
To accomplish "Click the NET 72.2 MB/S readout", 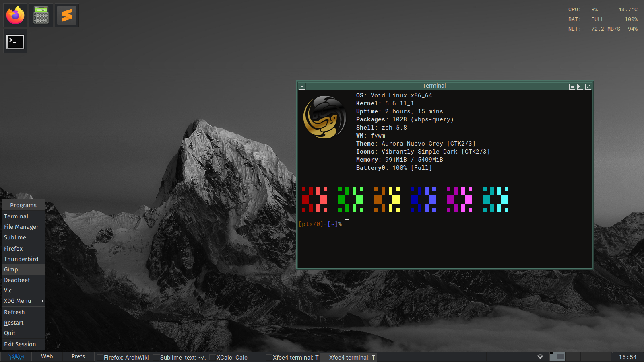I will [x=603, y=29].
